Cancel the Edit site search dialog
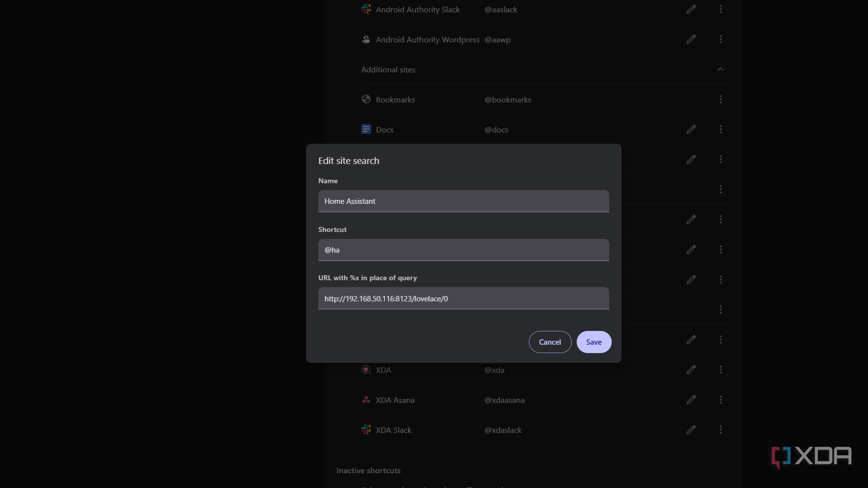868x488 pixels. click(x=550, y=342)
